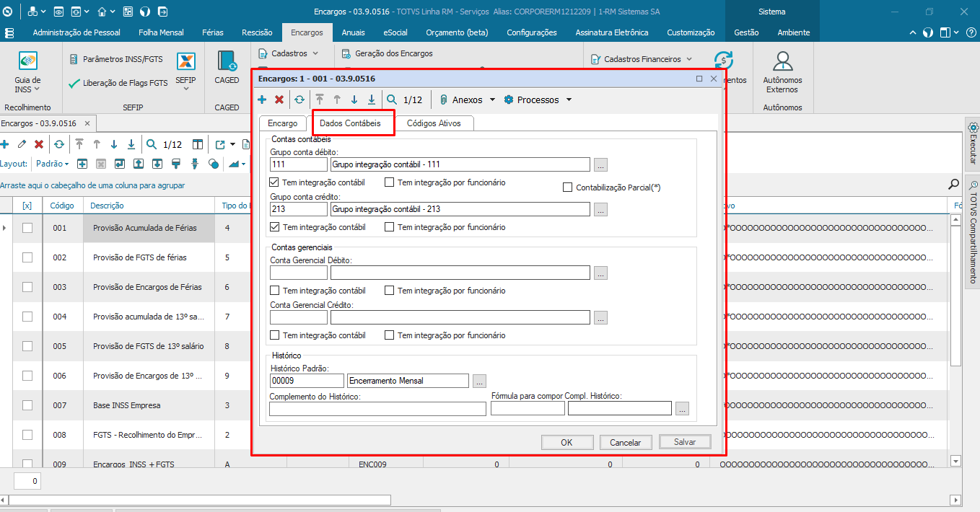Open Autônomos Externos from the ribbon
The image size is (980, 512).
pos(782,72)
